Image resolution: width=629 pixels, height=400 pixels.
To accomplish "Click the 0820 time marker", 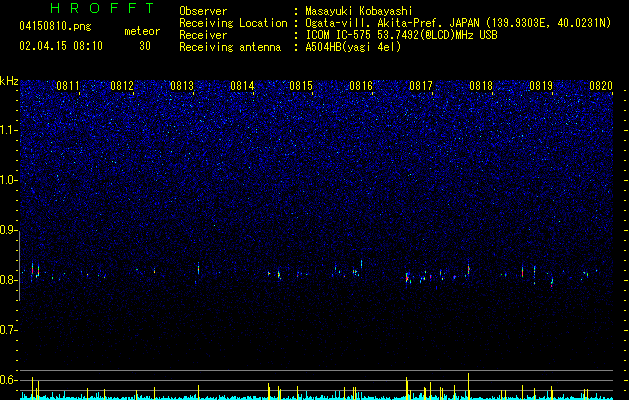I will (x=601, y=86).
